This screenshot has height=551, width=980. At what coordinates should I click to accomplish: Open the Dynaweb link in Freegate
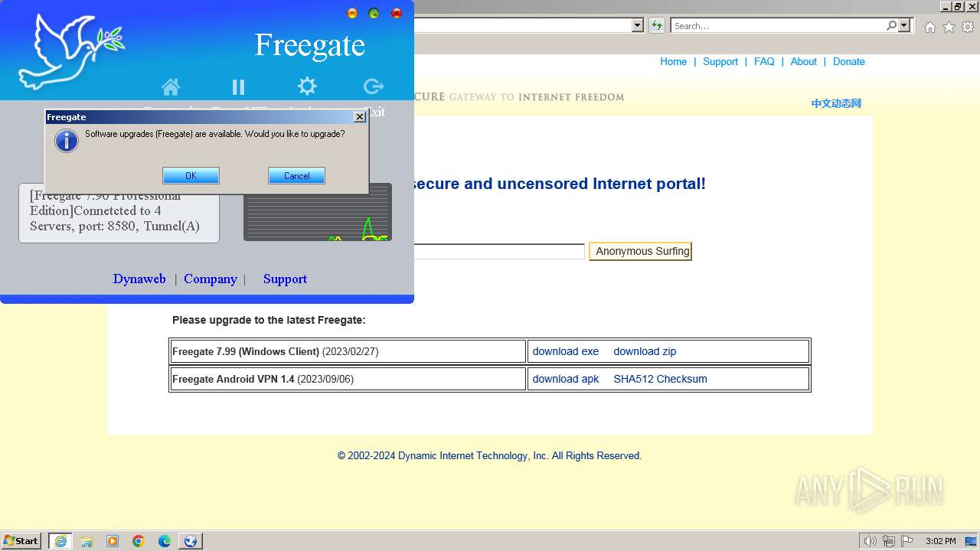(139, 279)
